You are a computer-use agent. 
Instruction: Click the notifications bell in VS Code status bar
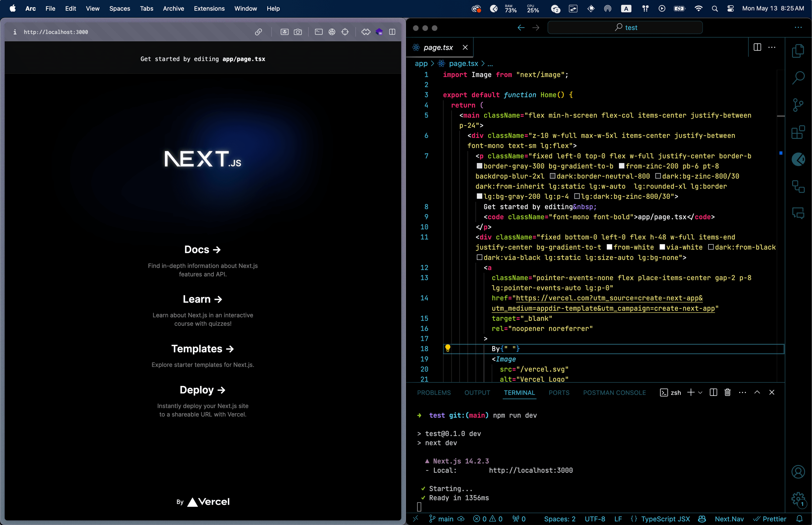[799, 519]
